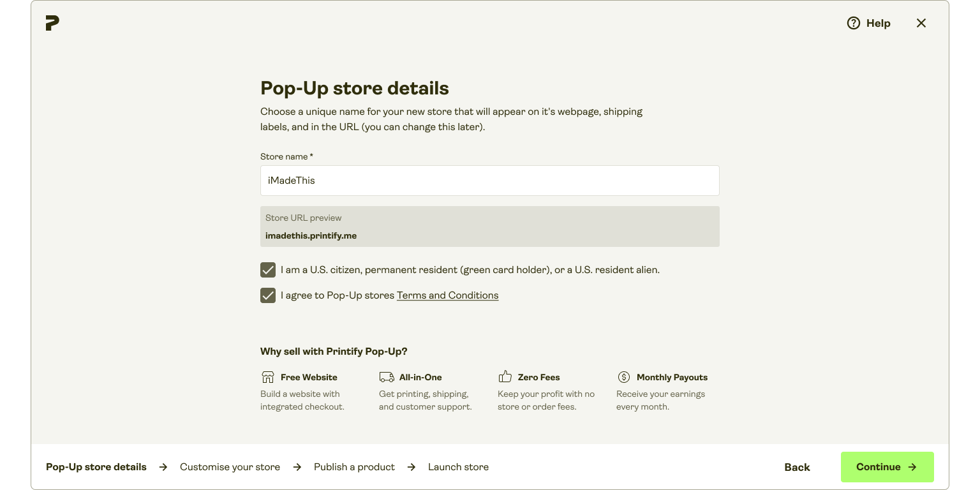This screenshot has width=980, height=490.
Task: Click the Monthly Payouts label
Action: (x=672, y=377)
